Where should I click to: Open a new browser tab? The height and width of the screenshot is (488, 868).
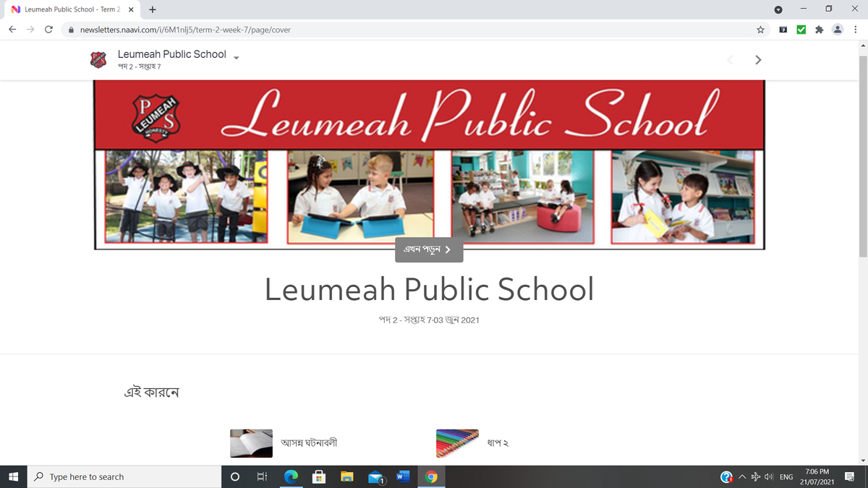click(x=153, y=9)
